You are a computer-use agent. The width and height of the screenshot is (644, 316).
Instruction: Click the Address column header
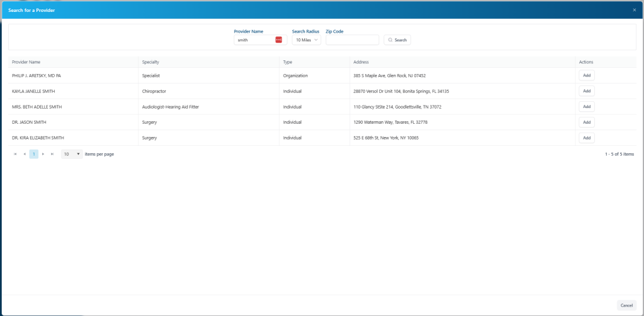coord(361,62)
